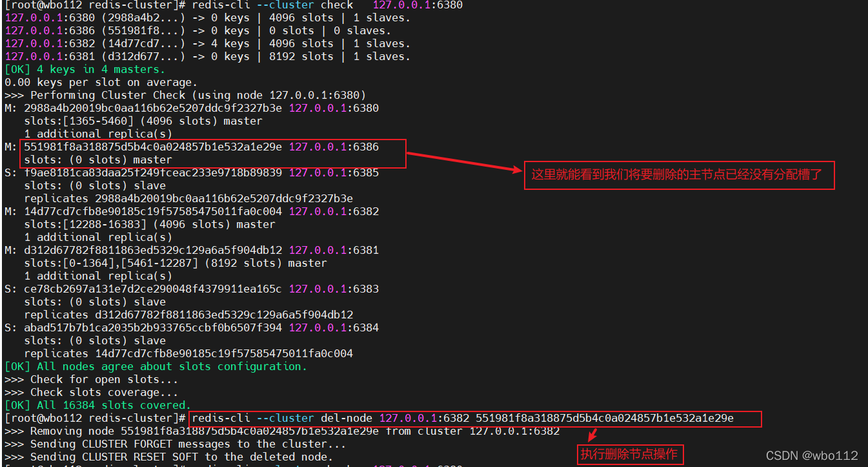
Task: Click 'replicates 14d77cd7cfb8e90185c19f57585475011fa0c004' line
Action: click(188, 353)
